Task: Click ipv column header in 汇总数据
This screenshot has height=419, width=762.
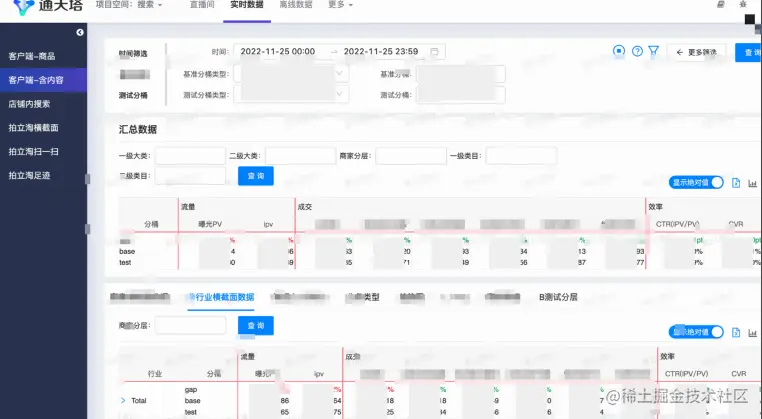Action: click(268, 224)
